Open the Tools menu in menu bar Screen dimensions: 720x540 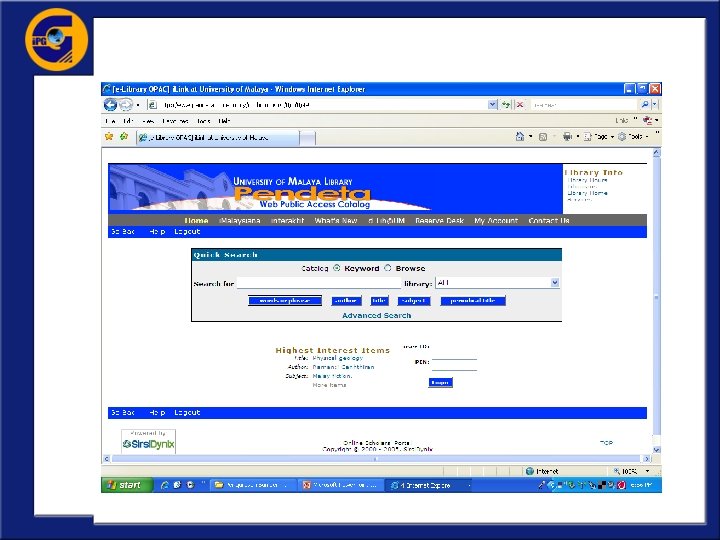pyautogui.click(x=203, y=121)
